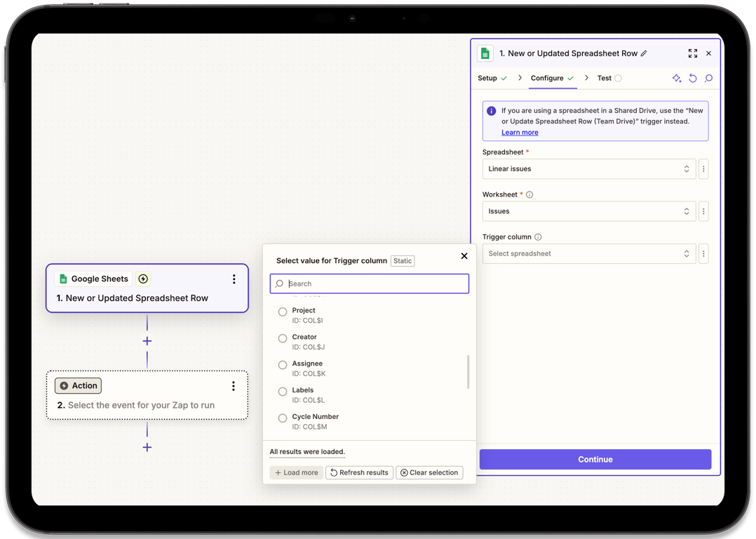
Task: Open the Worksheet dropdown showing Issues
Action: coord(588,212)
